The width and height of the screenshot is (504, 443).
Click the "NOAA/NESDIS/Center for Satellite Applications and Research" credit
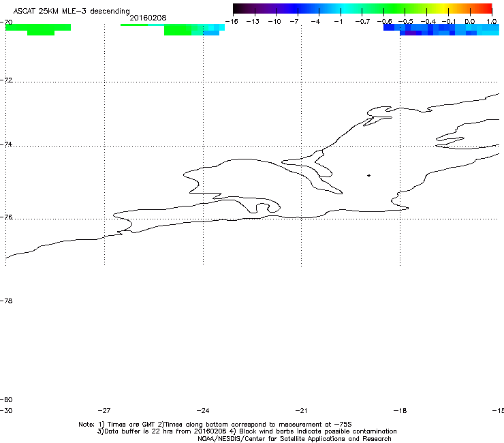pyautogui.click(x=294, y=439)
